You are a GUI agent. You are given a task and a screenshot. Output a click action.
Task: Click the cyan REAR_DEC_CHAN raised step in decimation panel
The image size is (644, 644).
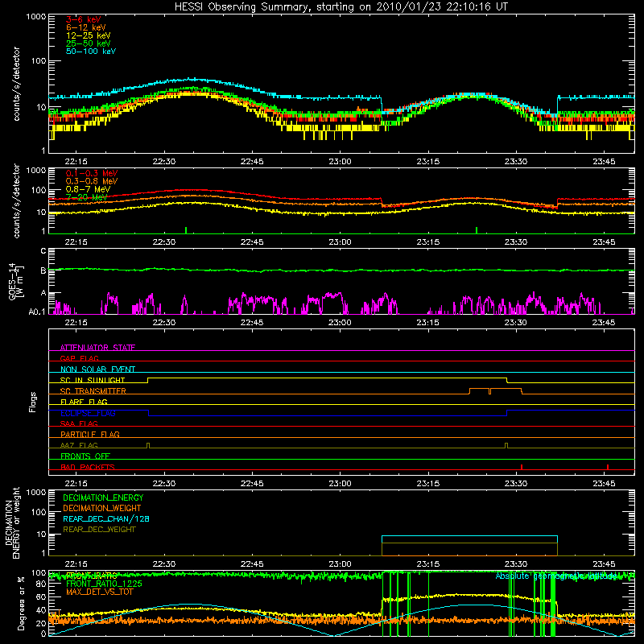(x=469, y=536)
